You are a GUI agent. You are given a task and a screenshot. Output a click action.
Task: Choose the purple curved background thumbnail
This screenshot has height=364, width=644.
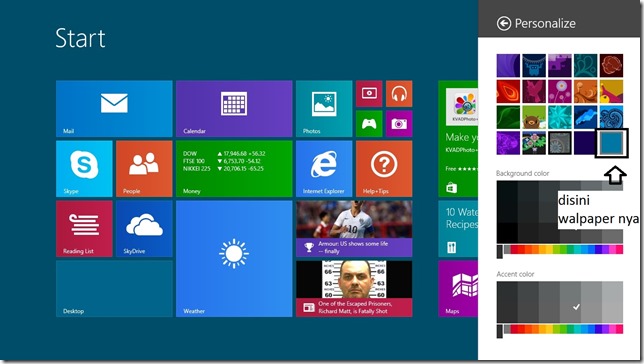[x=508, y=65]
